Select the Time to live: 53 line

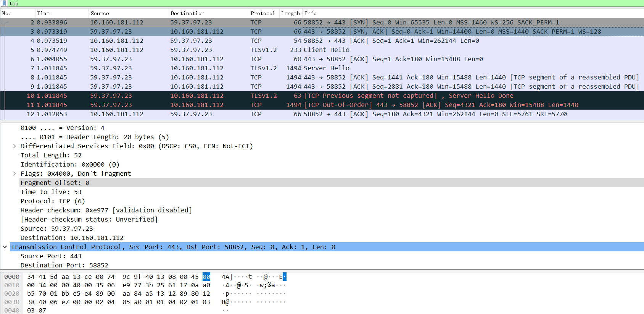tap(51, 192)
